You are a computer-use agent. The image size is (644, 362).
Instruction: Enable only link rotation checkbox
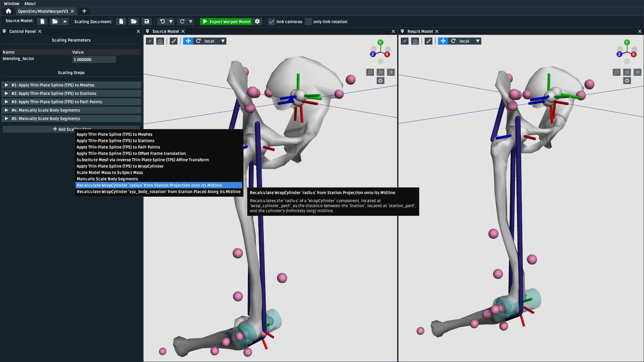coord(308,21)
